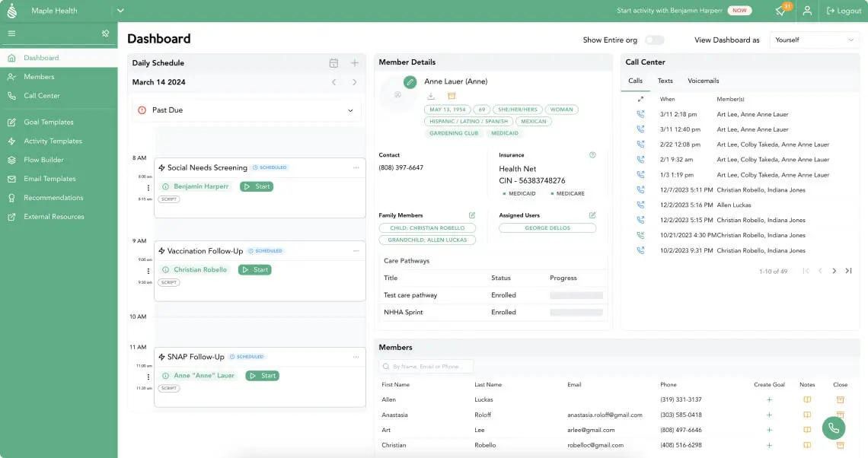Add a new activity with plus icon
868x458 pixels.
coord(354,63)
